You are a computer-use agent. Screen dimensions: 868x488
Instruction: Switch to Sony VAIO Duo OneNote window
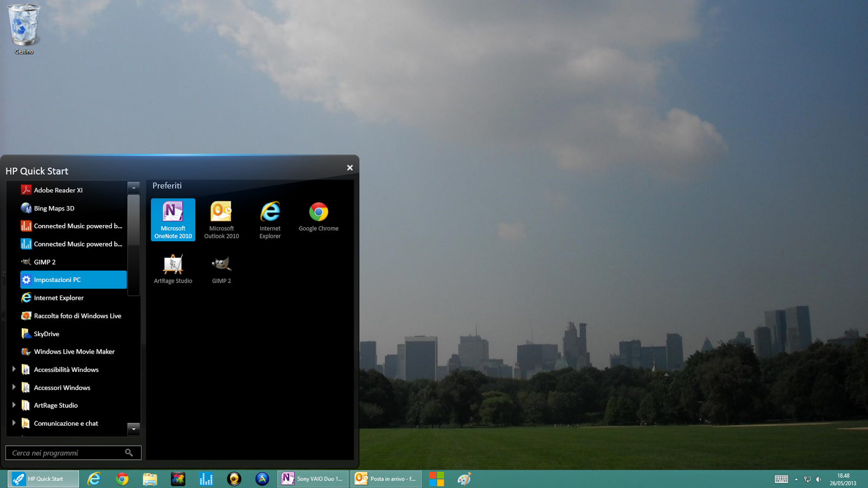313,479
